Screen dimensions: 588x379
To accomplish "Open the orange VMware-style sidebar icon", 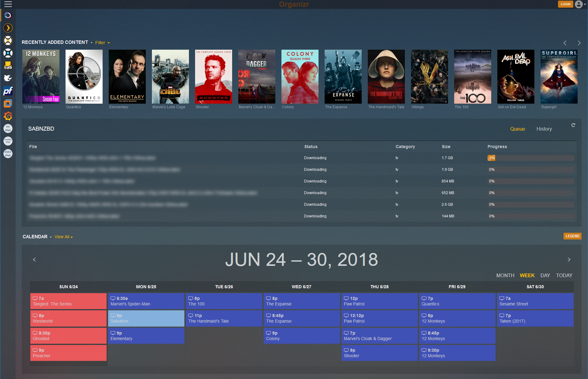I will pos(8,103).
